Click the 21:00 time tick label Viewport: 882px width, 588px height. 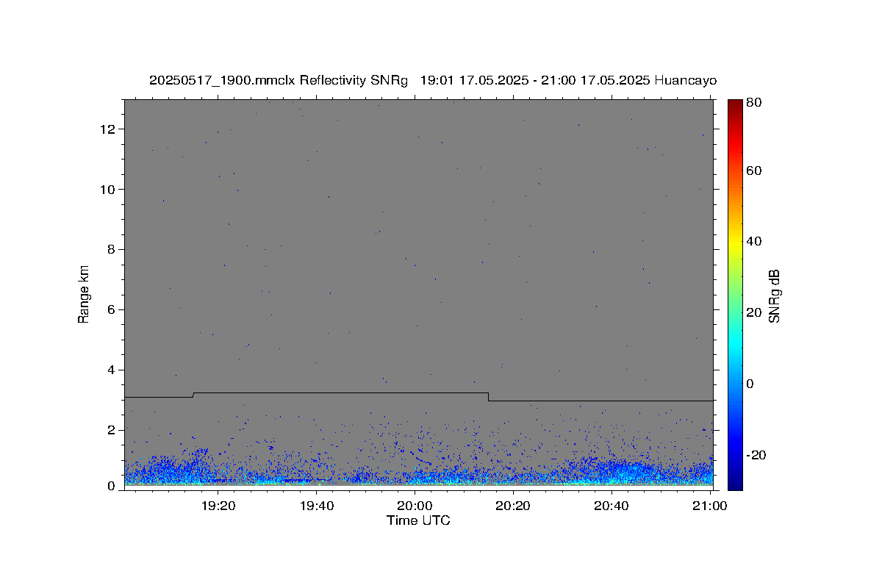click(709, 506)
